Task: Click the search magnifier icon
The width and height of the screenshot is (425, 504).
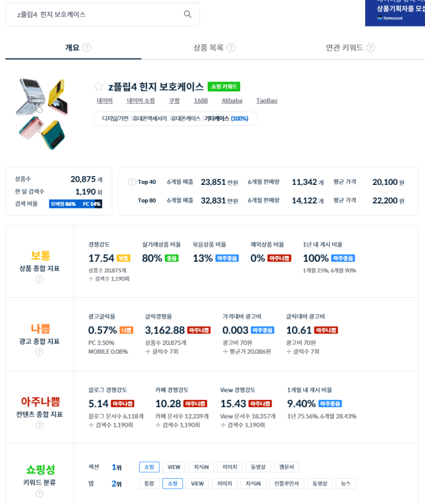Action: tap(187, 14)
